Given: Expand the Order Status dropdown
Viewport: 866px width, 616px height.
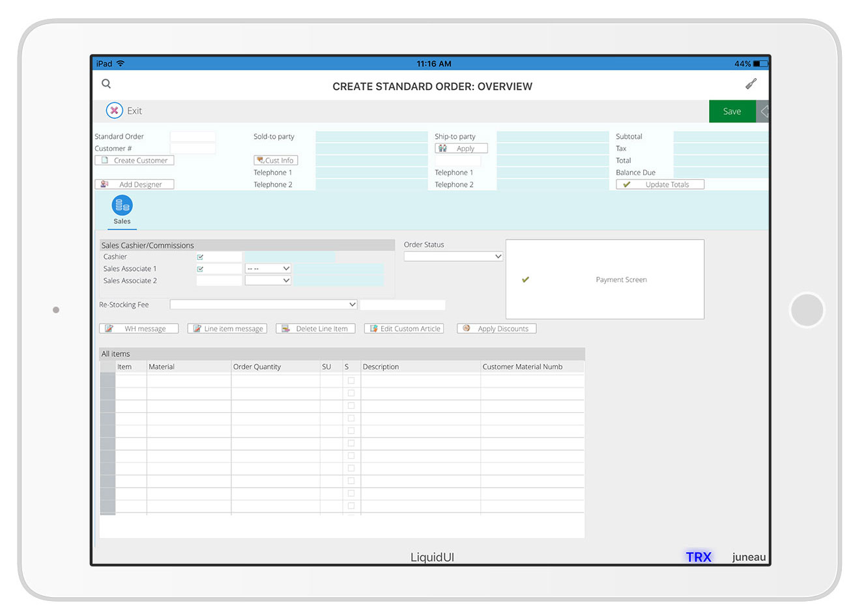Looking at the screenshot, I should 453,257.
